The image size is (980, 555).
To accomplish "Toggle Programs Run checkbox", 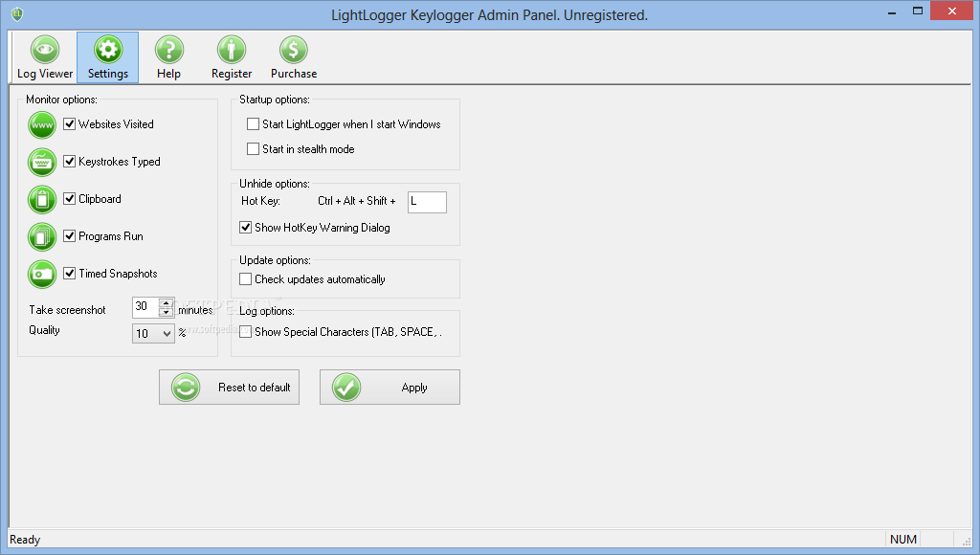I will tap(69, 236).
